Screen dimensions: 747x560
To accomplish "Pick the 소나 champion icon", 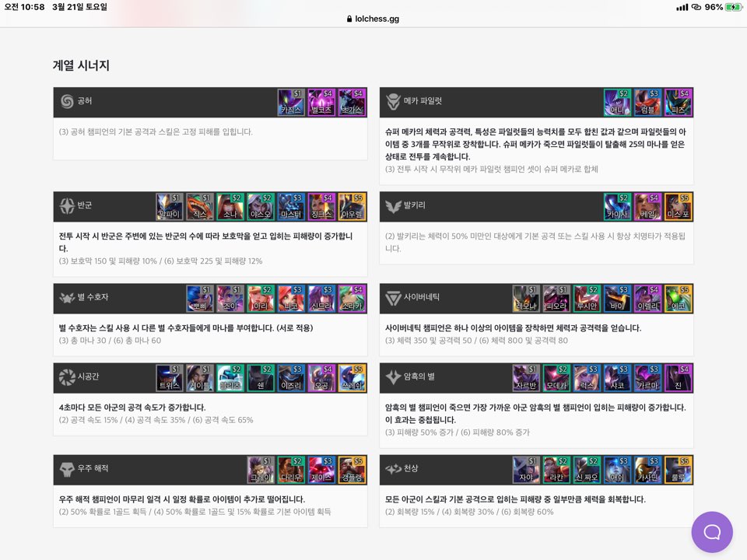I will [230, 207].
